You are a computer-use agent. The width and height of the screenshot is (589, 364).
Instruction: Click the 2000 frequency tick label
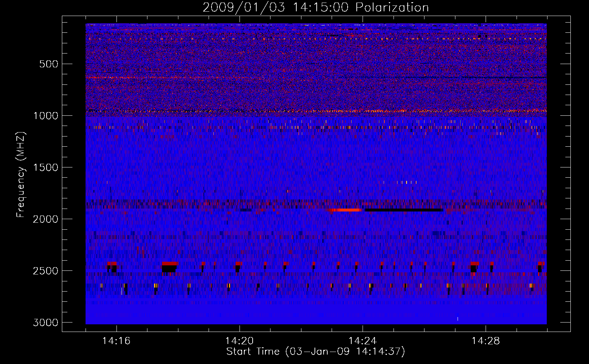(46, 219)
